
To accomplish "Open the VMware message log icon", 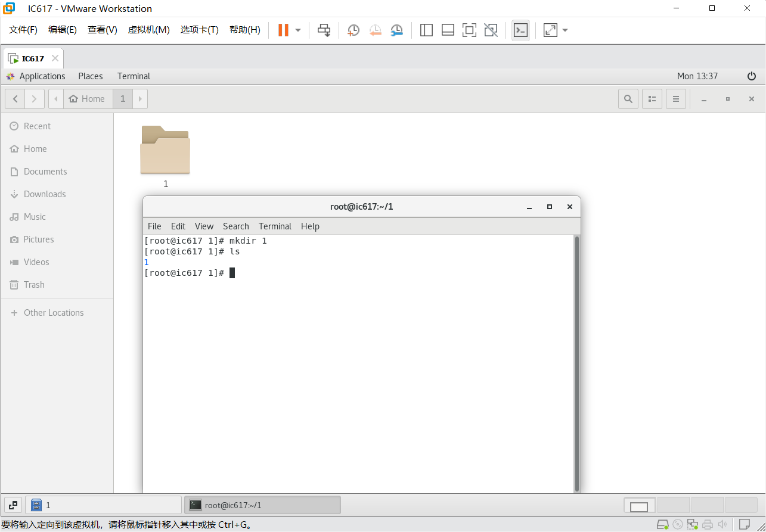I will pyautogui.click(x=745, y=525).
